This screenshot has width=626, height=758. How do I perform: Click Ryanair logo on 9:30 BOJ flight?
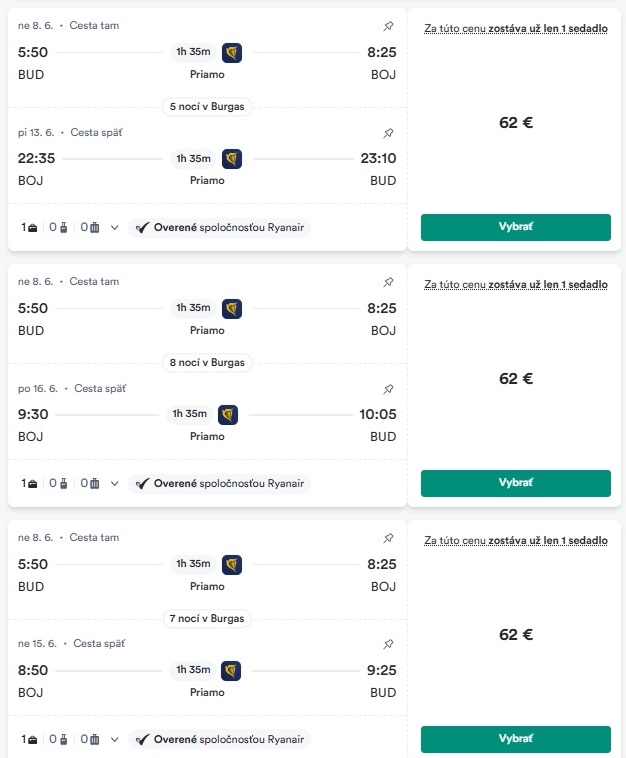tap(228, 415)
